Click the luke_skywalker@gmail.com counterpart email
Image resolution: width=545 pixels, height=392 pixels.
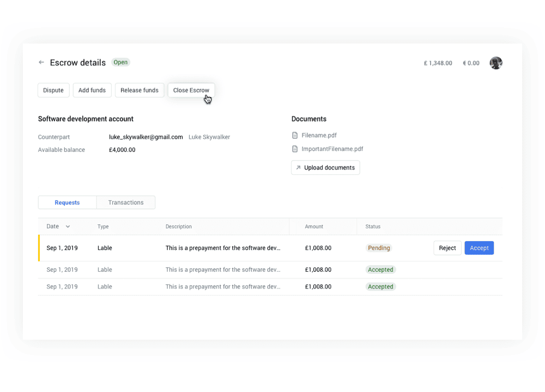(146, 137)
